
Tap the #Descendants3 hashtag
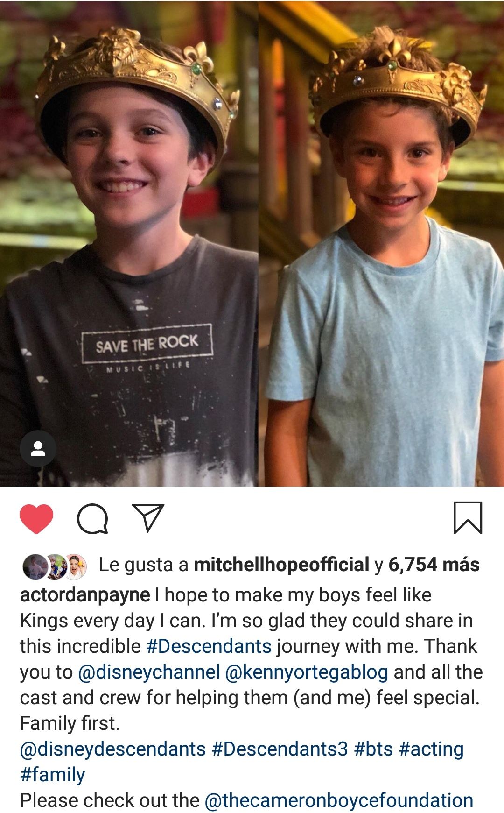(x=280, y=749)
